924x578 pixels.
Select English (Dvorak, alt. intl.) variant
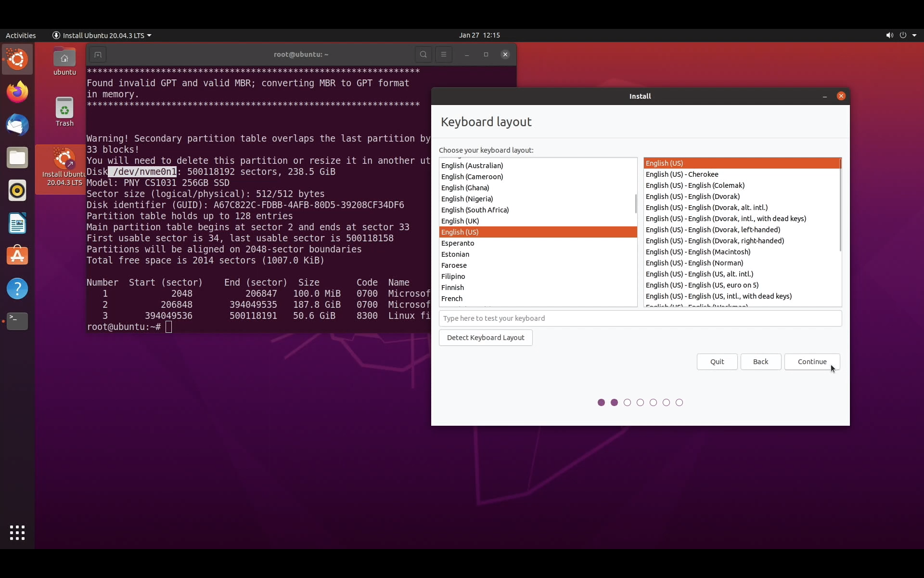(742, 208)
